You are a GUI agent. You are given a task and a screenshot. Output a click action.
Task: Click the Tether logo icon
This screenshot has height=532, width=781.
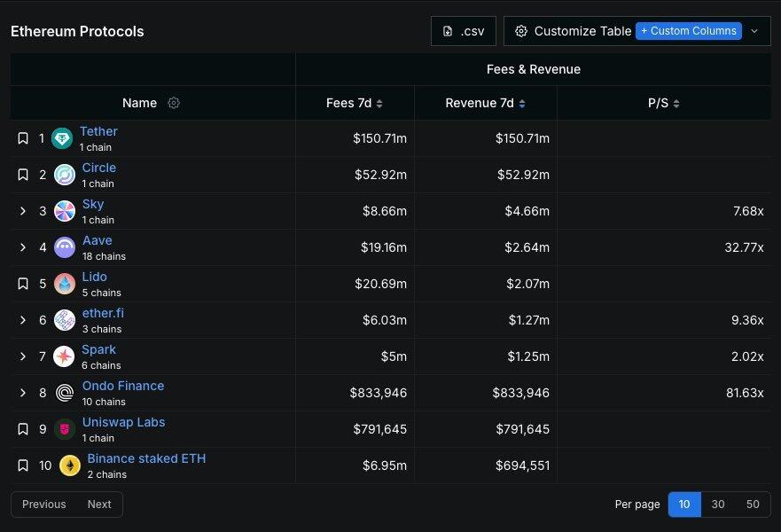pos(62,138)
